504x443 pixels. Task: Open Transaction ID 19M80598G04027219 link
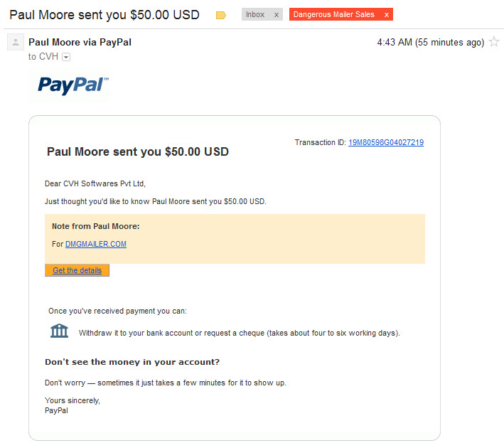click(386, 142)
